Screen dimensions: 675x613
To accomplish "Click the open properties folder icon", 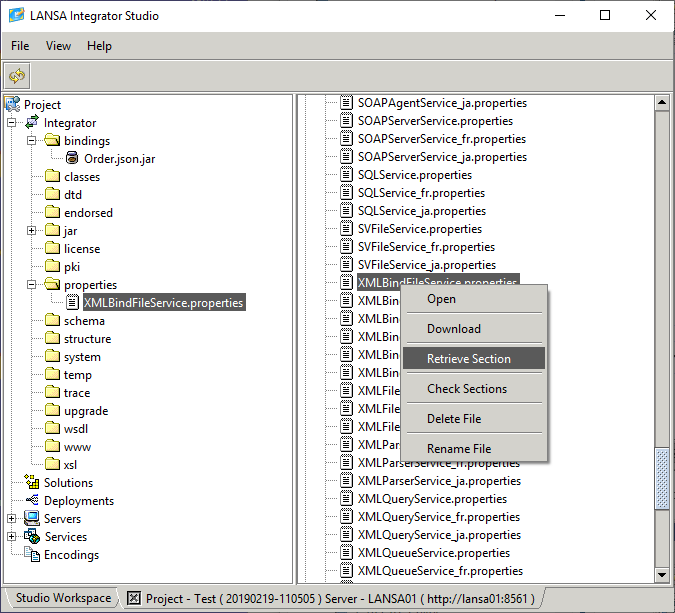I will (53, 284).
